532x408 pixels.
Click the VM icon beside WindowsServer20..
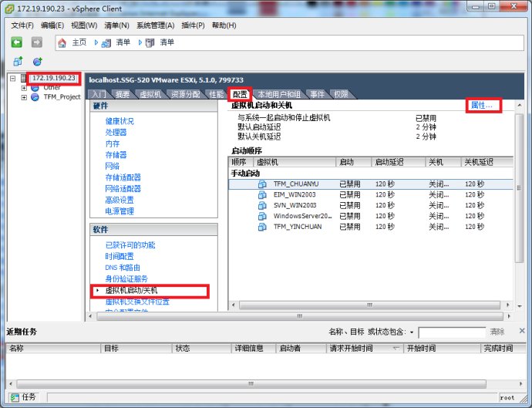262,216
